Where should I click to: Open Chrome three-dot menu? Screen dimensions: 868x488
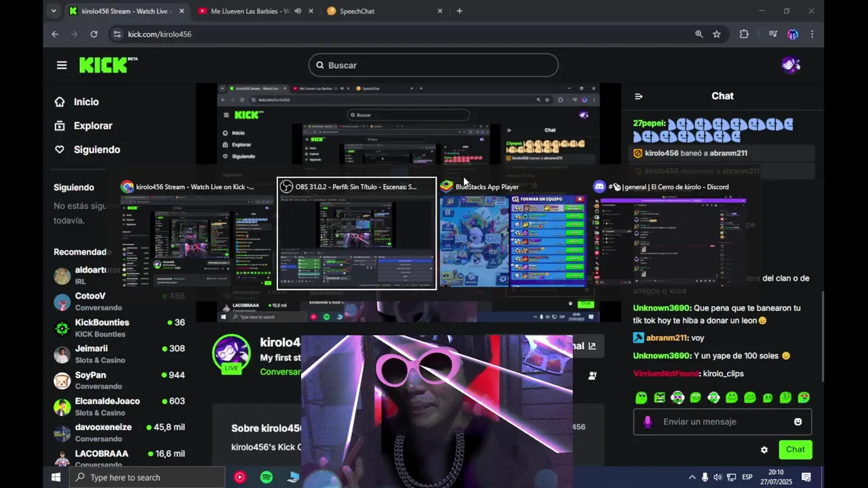(x=812, y=34)
